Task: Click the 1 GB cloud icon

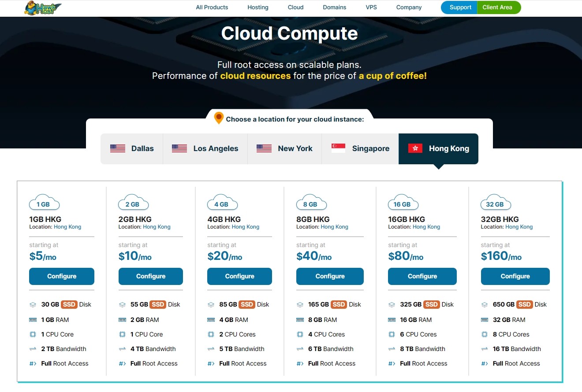Action: click(44, 203)
